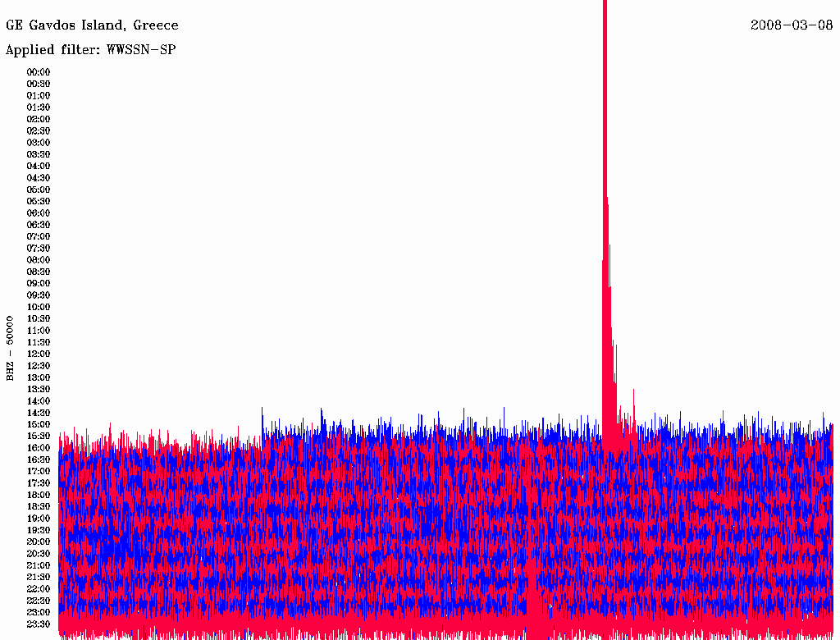Click the 07:30 time label
Viewport: 840px width, 640px height.
click(x=39, y=249)
